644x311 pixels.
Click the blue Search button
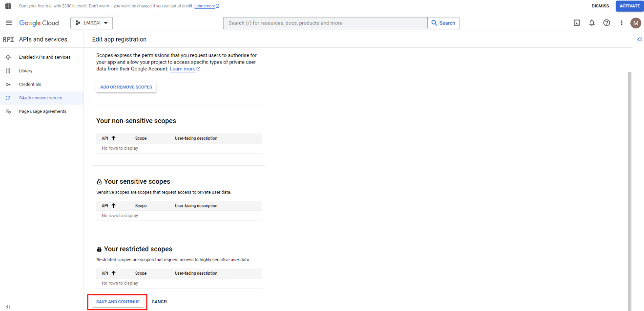(x=443, y=23)
